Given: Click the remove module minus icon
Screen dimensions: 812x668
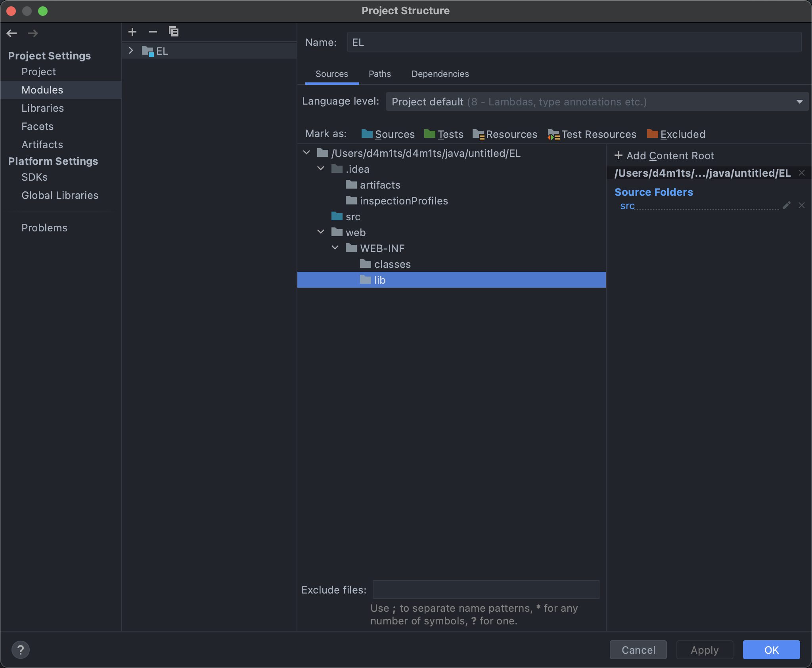Looking at the screenshot, I should pos(153,32).
